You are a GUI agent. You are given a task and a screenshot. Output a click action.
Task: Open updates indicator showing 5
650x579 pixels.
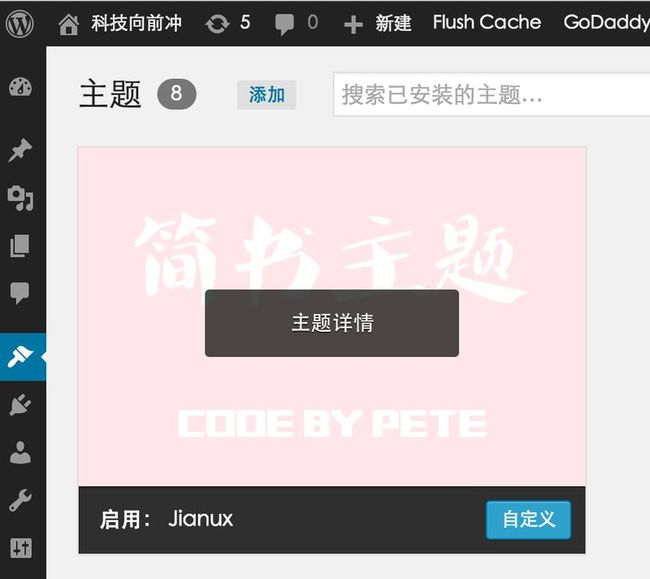pyautogui.click(x=228, y=23)
